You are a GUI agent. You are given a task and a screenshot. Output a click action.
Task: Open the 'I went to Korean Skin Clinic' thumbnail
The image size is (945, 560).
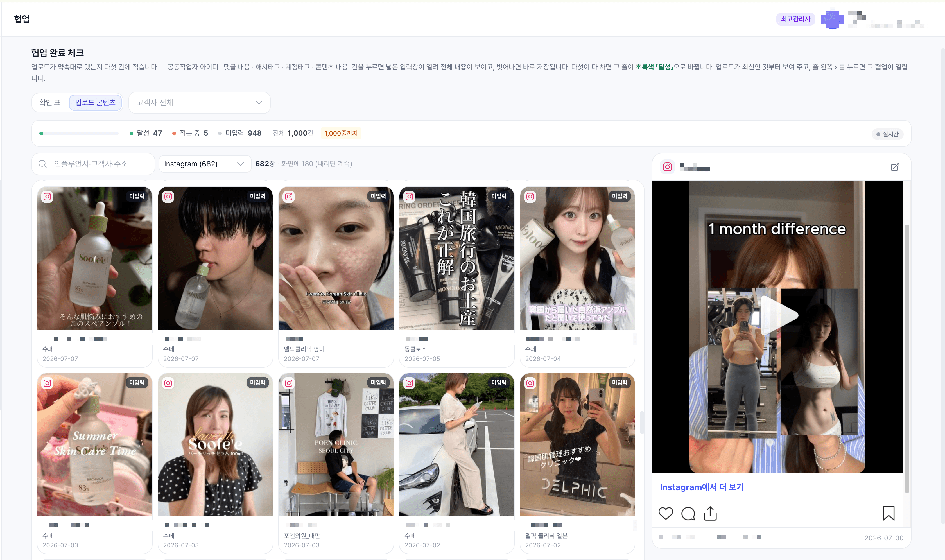point(336,258)
